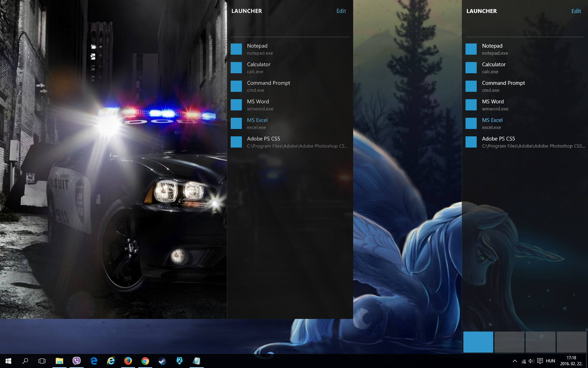Click MS Excel blue tile in left Launcher
588x368 pixels.
pyautogui.click(x=236, y=123)
